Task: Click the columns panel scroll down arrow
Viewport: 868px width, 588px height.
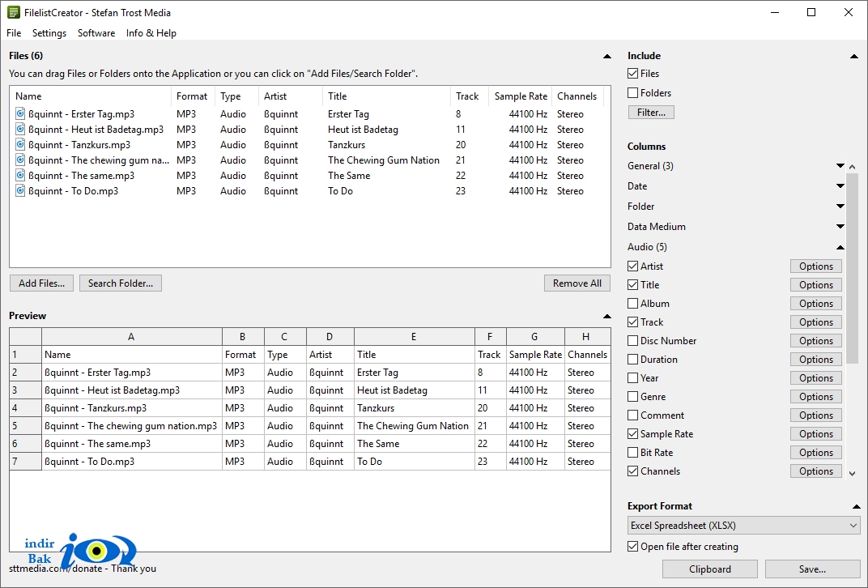Action: pyautogui.click(x=853, y=473)
